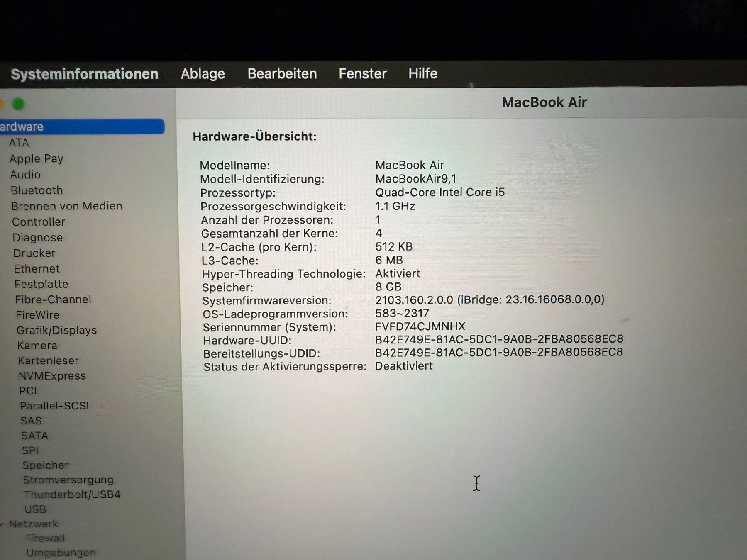Image resolution: width=747 pixels, height=560 pixels.
Task: Select the Netzwerk category in sidebar
Action: [x=34, y=524]
